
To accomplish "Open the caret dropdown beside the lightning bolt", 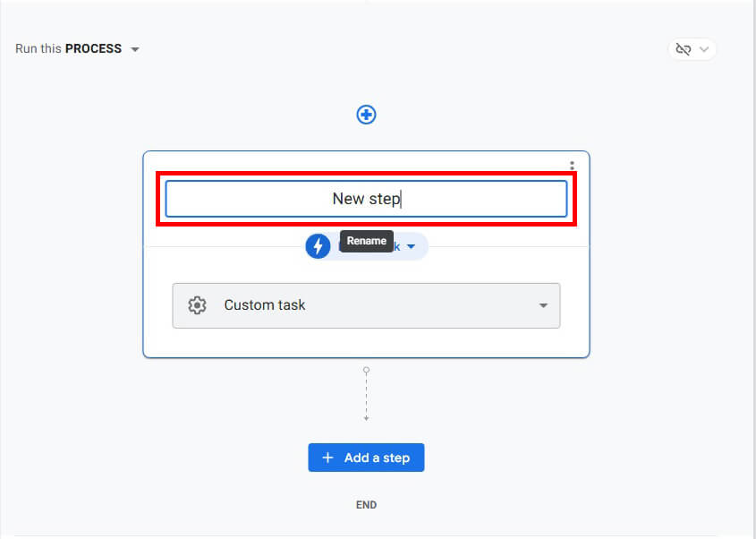I will coord(412,246).
